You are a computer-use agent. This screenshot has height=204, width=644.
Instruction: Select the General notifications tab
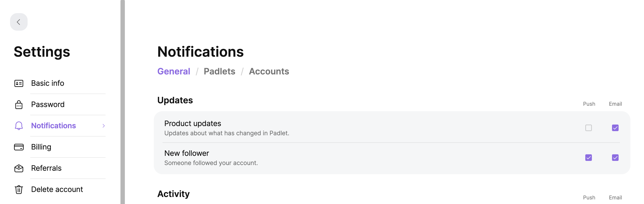click(173, 71)
